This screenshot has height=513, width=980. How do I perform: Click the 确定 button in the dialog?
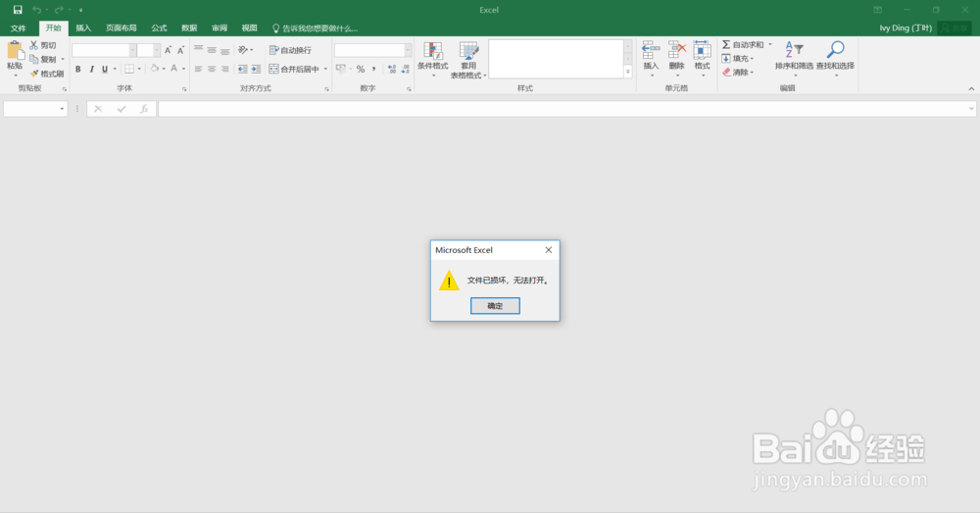coord(495,305)
